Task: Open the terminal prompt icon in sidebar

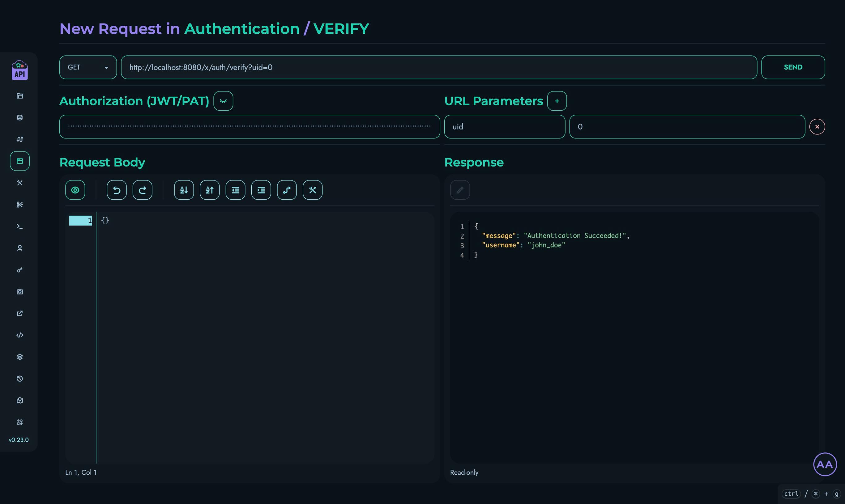Action: (20, 227)
